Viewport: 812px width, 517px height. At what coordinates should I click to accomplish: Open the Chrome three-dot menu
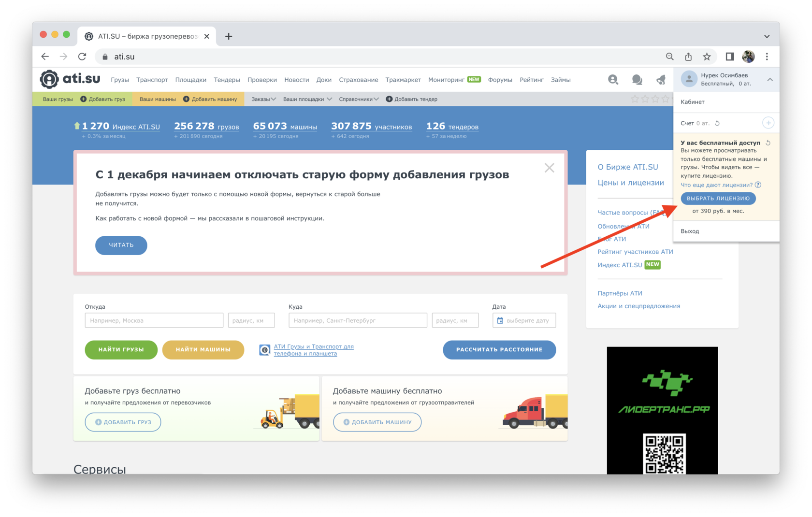click(767, 57)
